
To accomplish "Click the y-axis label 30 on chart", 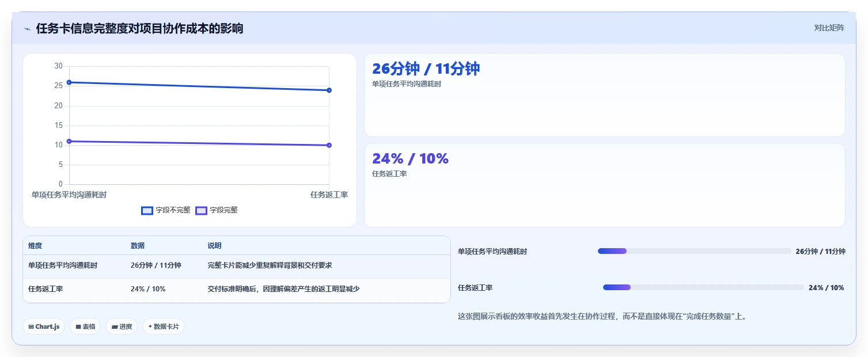I will point(58,66).
